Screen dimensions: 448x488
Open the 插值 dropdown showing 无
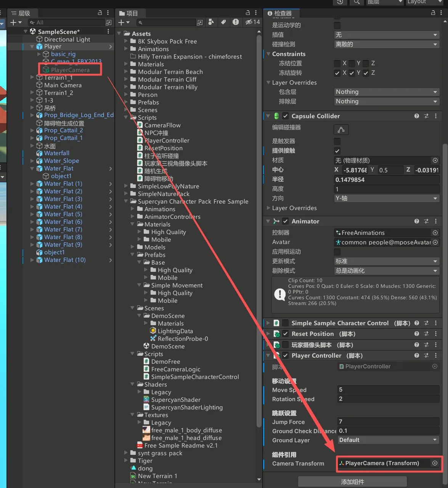tap(387, 35)
